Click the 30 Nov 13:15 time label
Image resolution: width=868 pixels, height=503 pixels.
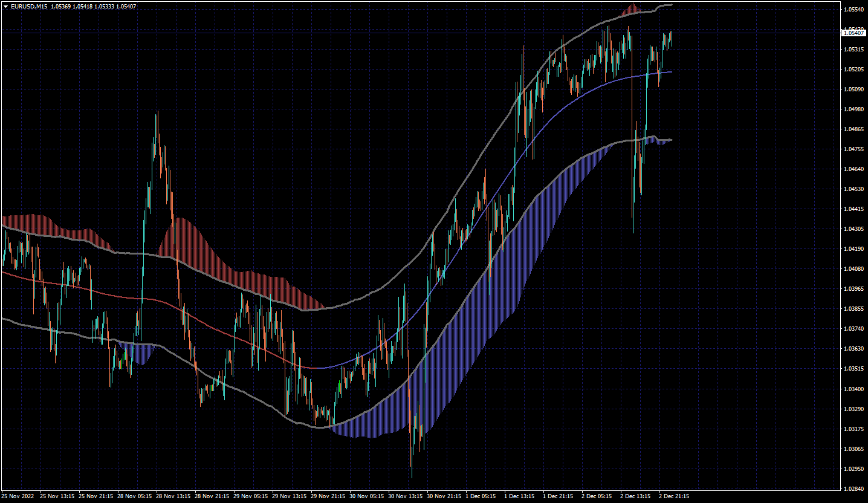tap(405, 496)
